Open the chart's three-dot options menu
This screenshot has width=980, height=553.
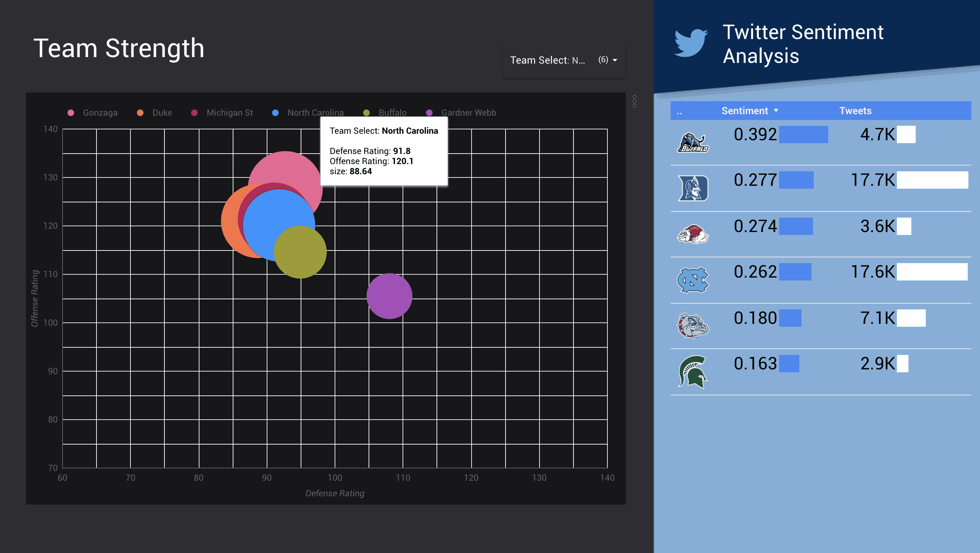tap(635, 101)
